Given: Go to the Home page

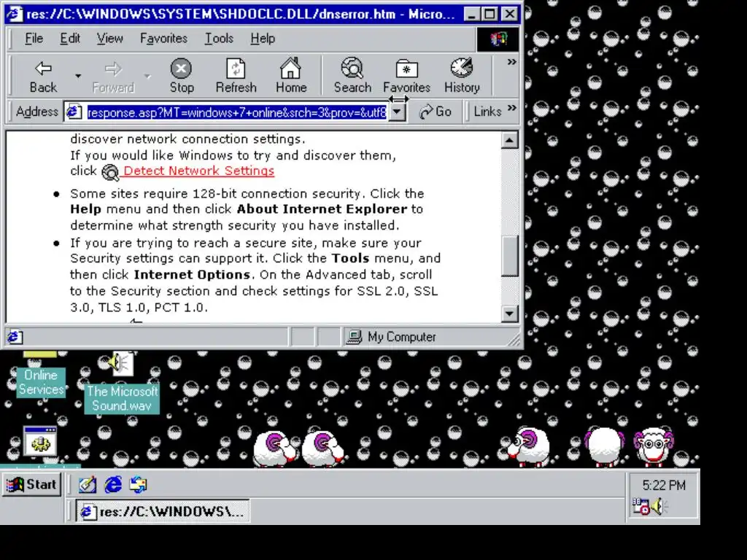Looking at the screenshot, I should [290, 76].
